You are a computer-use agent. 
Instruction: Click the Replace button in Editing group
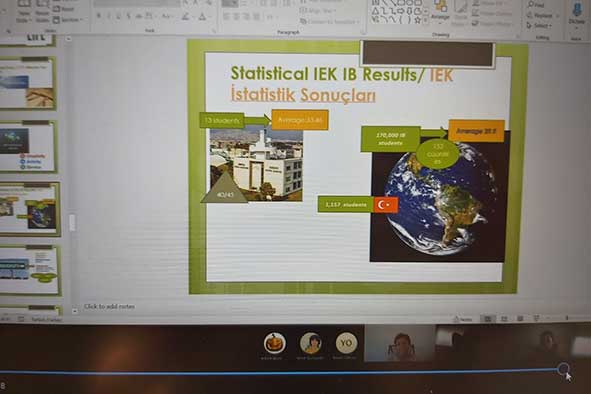(x=540, y=16)
